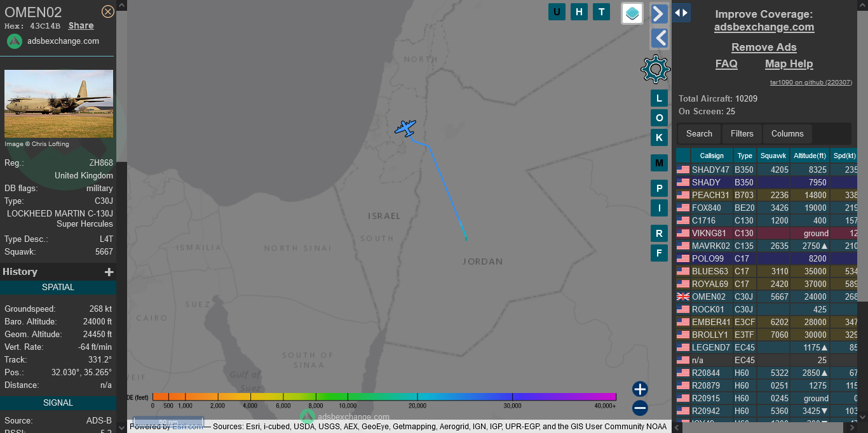
Task: Open the adsbexchange.com coverage link
Action: (x=764, y=27)
